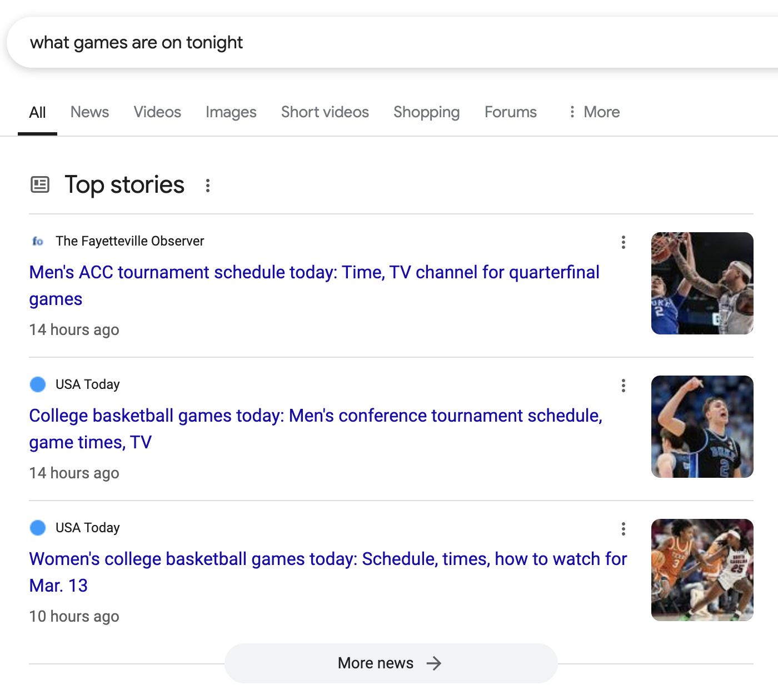Open the More search options menu

(594, 112)
